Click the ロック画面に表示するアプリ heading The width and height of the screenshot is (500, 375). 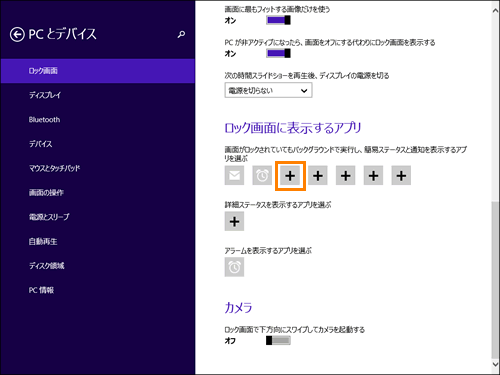click(x=293, y=128)
